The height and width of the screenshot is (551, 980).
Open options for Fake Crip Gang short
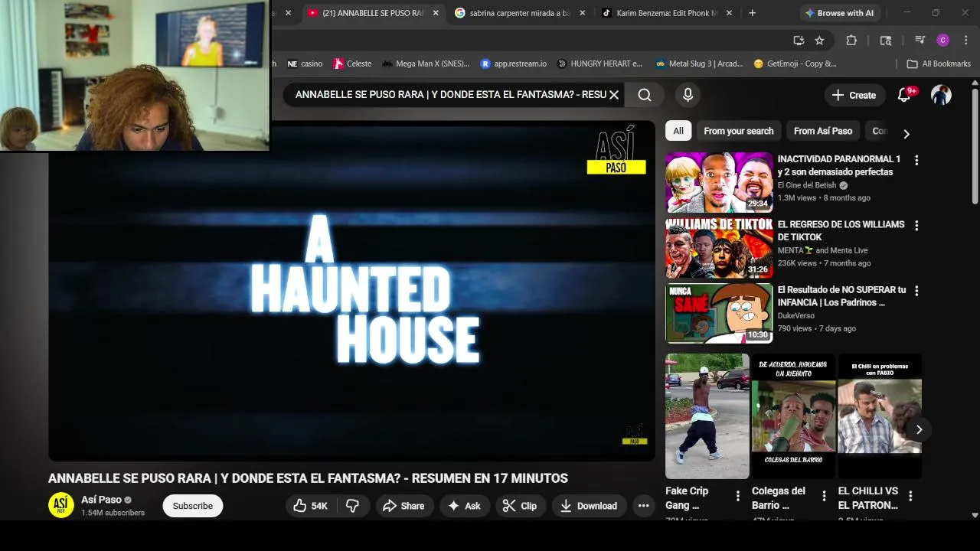pyautogui.click(x=738, y=496)
